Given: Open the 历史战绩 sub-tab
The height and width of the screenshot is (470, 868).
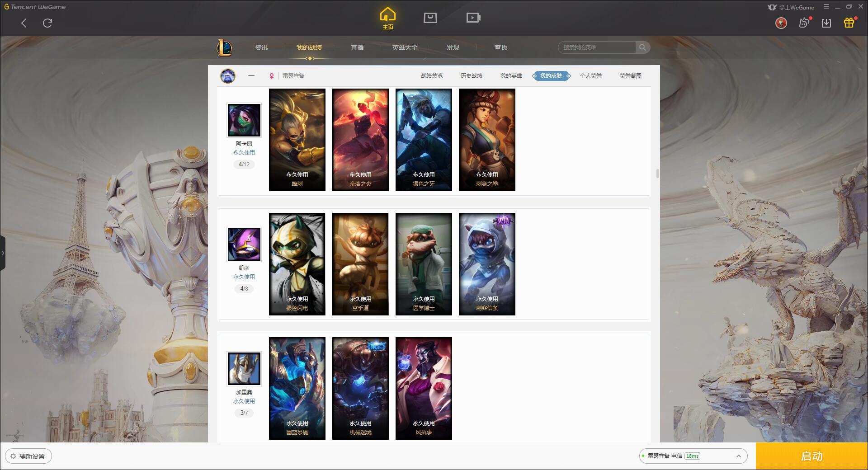Looking at the screenshot, I should pyautogui.click(x=472, y=76).
